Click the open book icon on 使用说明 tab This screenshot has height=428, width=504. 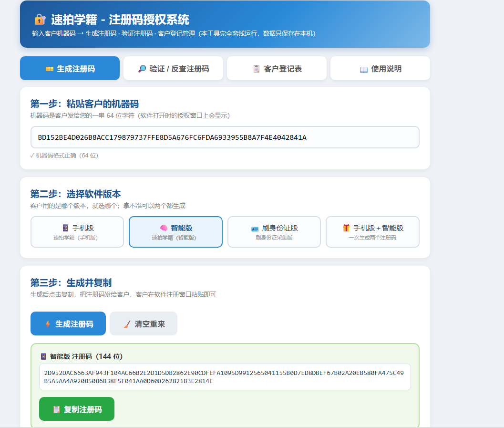(363, 69)
